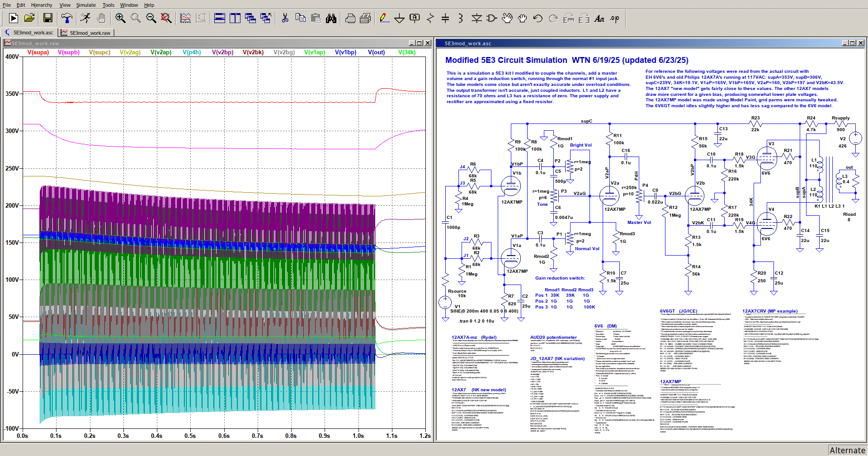Click the Zoom Full Extents icon
868x456 pixels.
pyautogui.click(x=166, y=18)
